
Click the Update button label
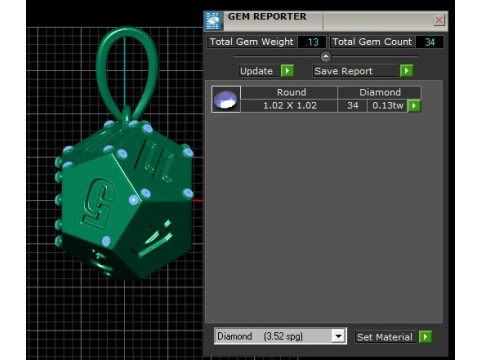tap(257, 71)
